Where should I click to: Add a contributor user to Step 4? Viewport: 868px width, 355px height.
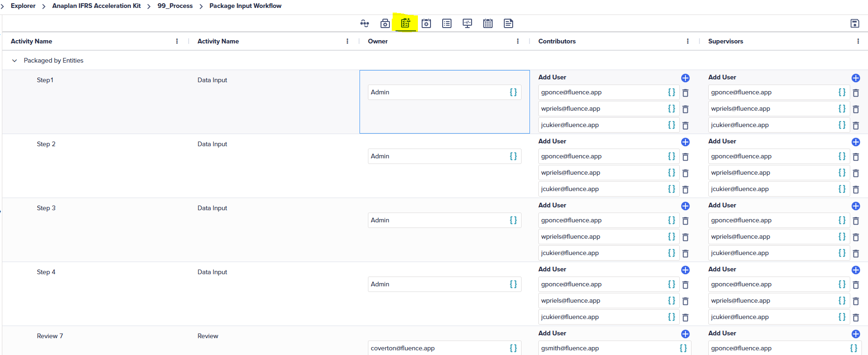coord(685,270)
